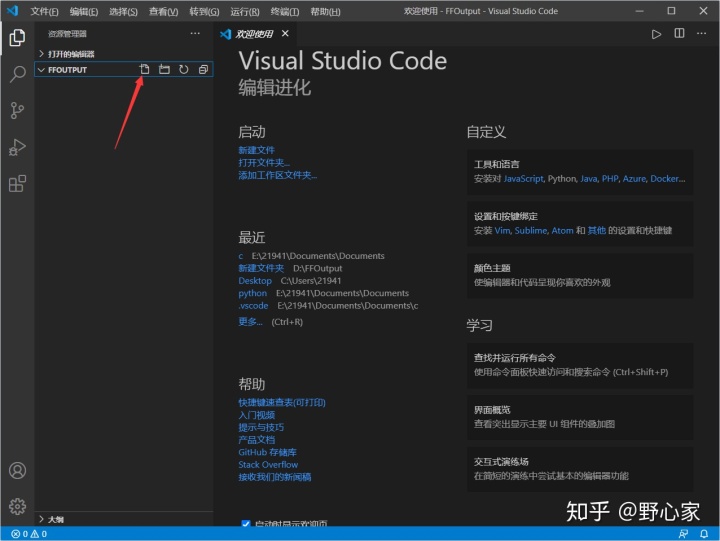Click the Java link in 工具和语言

tap(589, 179)
